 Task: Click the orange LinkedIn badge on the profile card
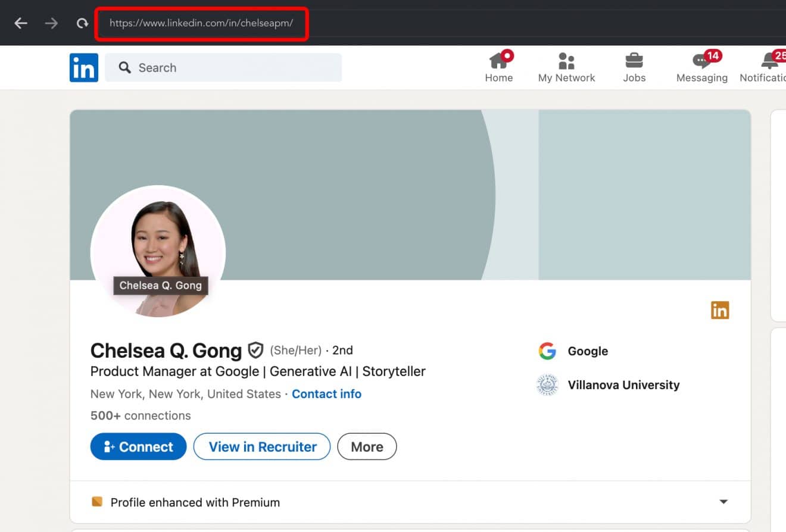(x=719, y=309)
